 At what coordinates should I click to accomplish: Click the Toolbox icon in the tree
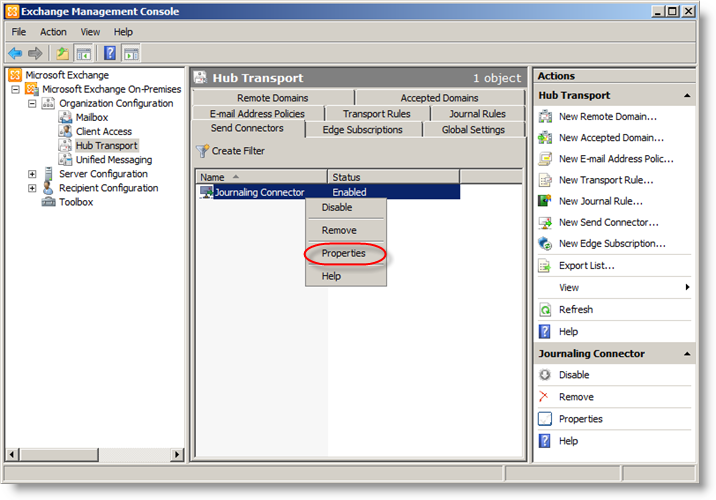click(x=48, y=202)
